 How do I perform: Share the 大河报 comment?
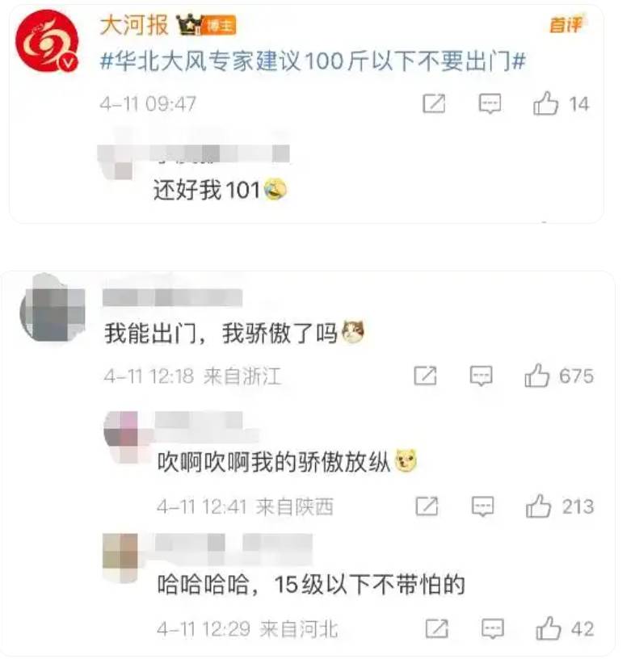pyautogui.click(x=434, y=103)
